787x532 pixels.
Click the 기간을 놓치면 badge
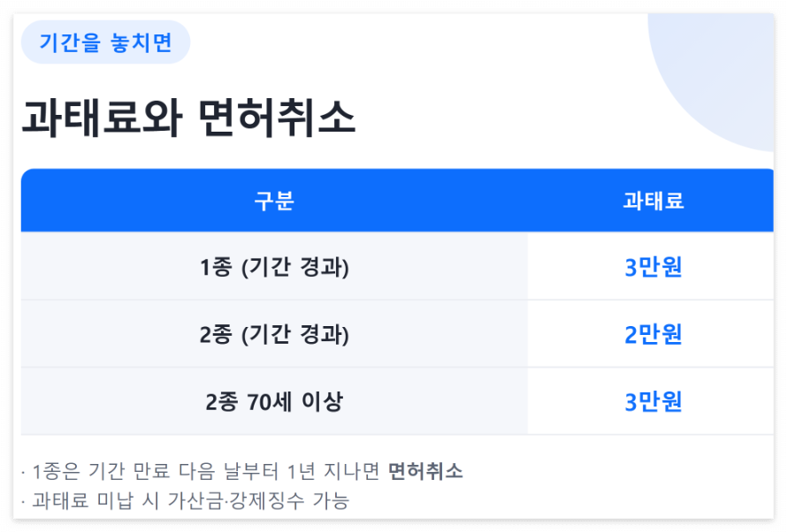coord(105,42)
